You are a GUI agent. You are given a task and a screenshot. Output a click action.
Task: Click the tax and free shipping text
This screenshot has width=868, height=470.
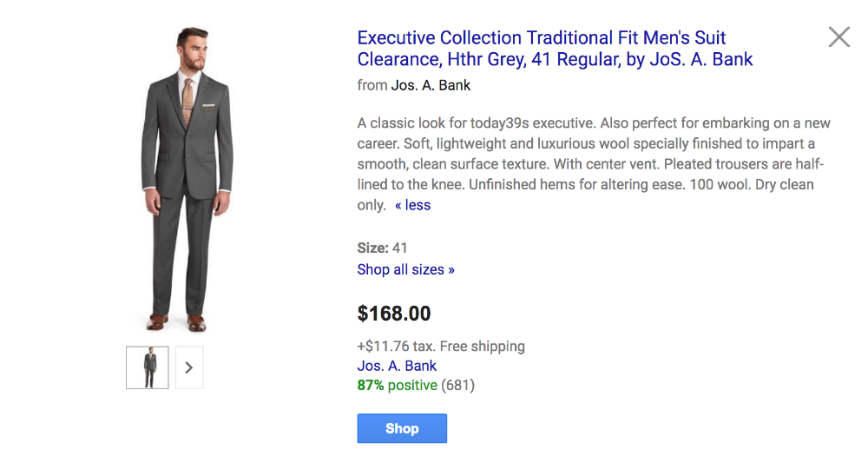pos(441,346)
